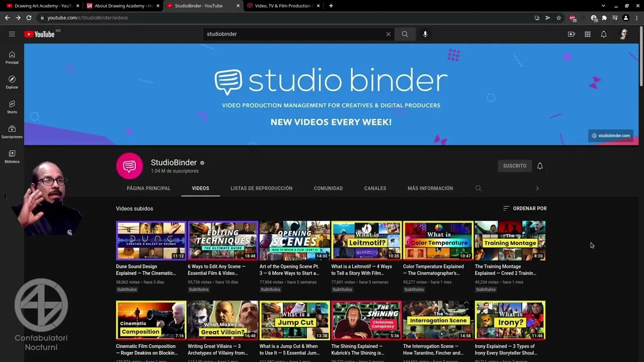Play the Dune video thumbnail
Screen dimensions: 644x362
[151, 240]
